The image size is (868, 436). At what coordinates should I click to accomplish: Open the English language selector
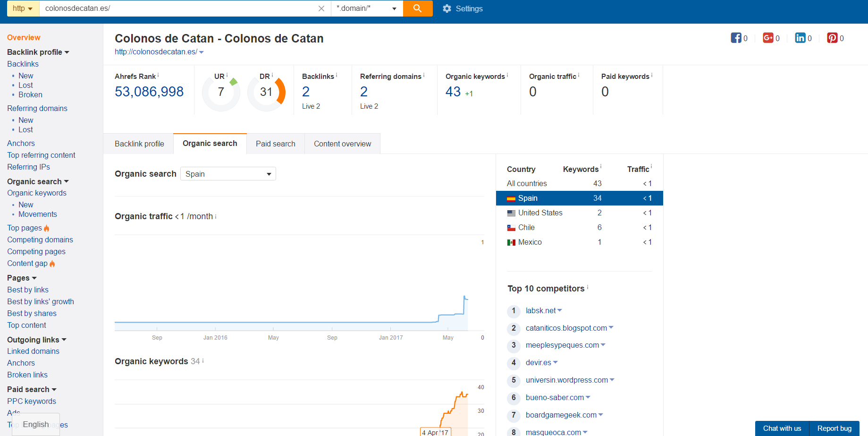pos(36,425)
